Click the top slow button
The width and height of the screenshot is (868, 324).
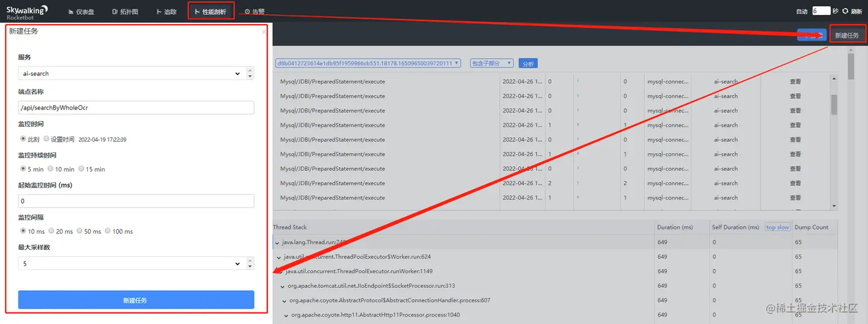(x=778, y=227)
